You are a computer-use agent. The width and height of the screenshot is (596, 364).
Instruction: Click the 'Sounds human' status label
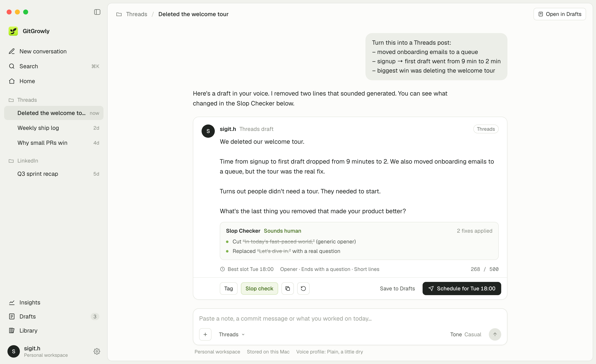tap(282, 231)
